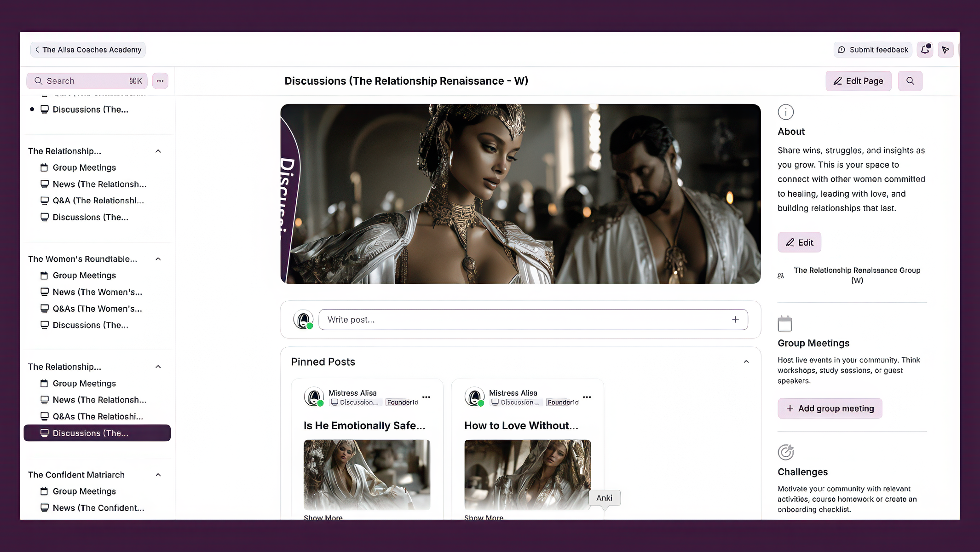Click the plus icon in Write post field
The height and width of the screenshot is (552, 980).
[x=736, y=320]
